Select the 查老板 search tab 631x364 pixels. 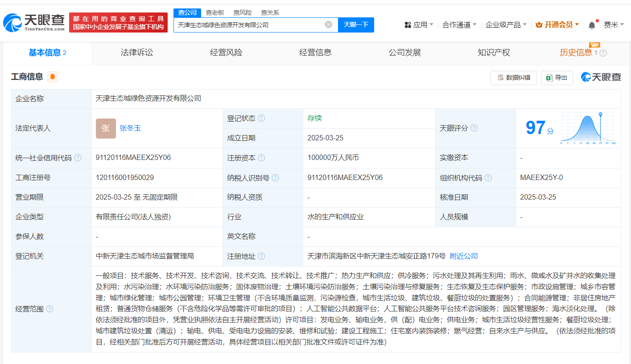[x=215, y=12]
